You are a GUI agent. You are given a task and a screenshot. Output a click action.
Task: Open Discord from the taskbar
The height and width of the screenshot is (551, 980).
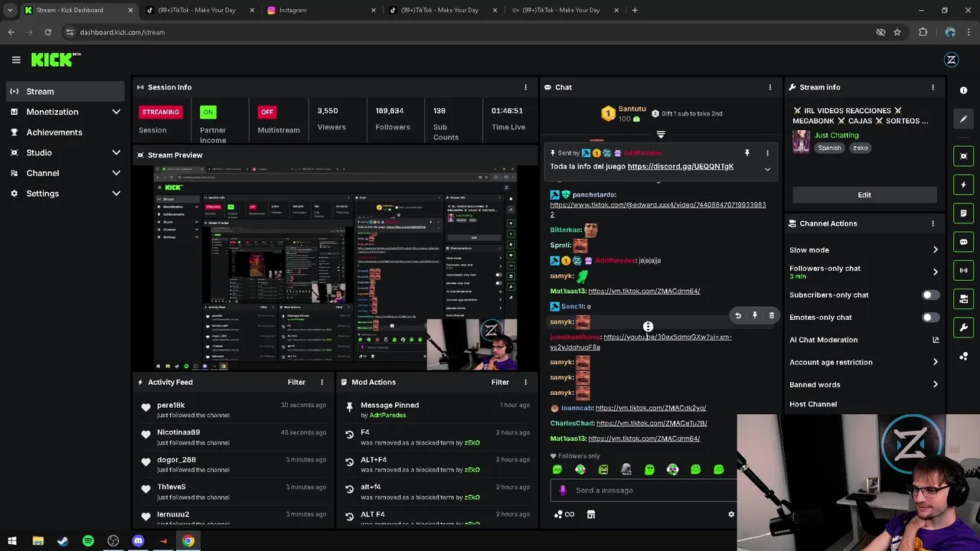point(138,541)
